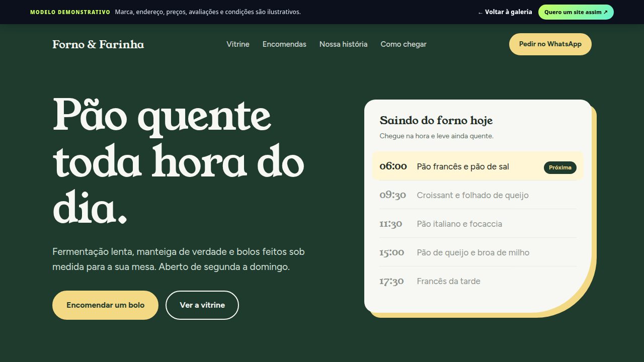Select Croissant e folhado de queijo row
The width and height of the screenshot is (644, 362).
(478, 195)
